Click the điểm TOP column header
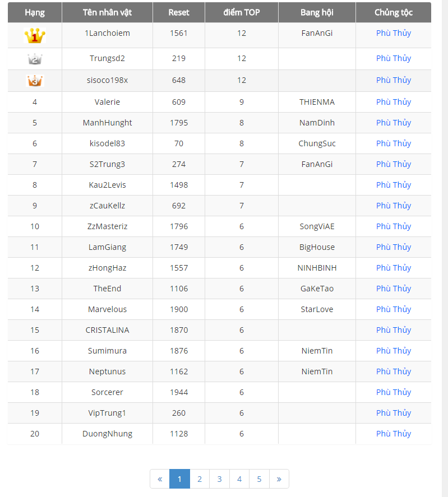448x497 pixels. coord(242,12)
